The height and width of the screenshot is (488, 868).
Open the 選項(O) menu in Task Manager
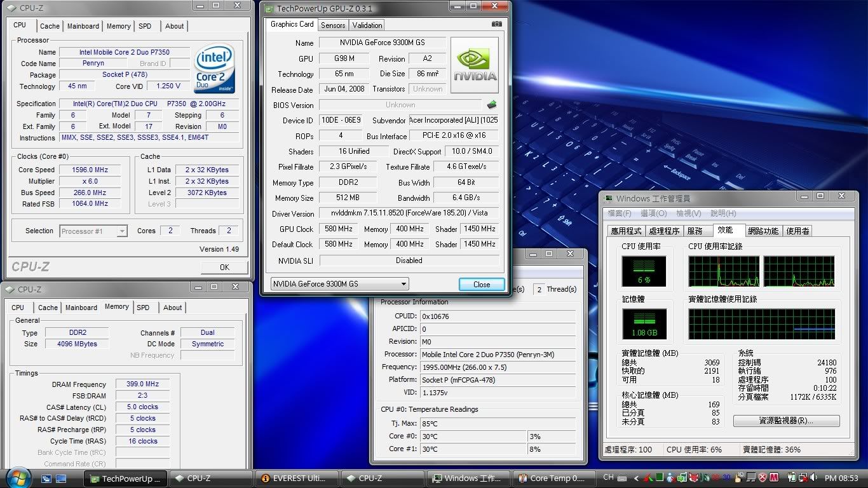654,213
